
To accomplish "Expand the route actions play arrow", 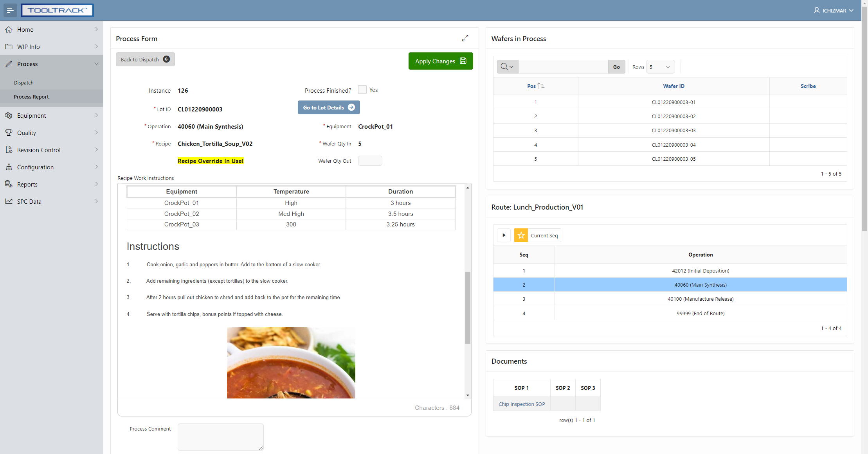I will (x=504, y=235).
